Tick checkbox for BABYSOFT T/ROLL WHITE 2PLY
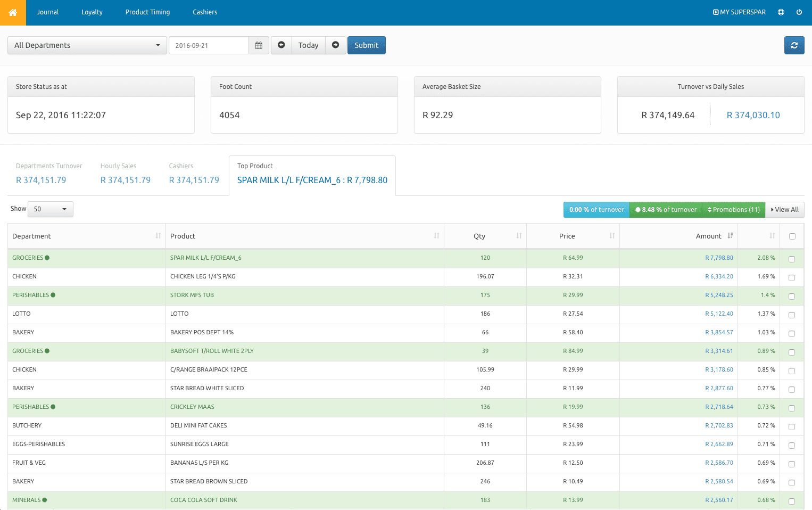This screenshot has height=510, width=812. [x=792, y=352]
